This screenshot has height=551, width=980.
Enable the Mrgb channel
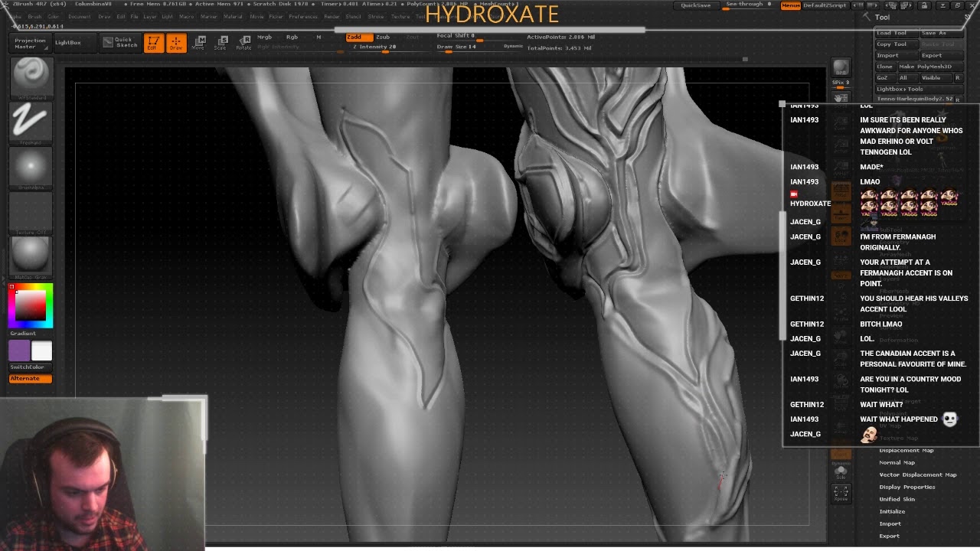(265, 37)
